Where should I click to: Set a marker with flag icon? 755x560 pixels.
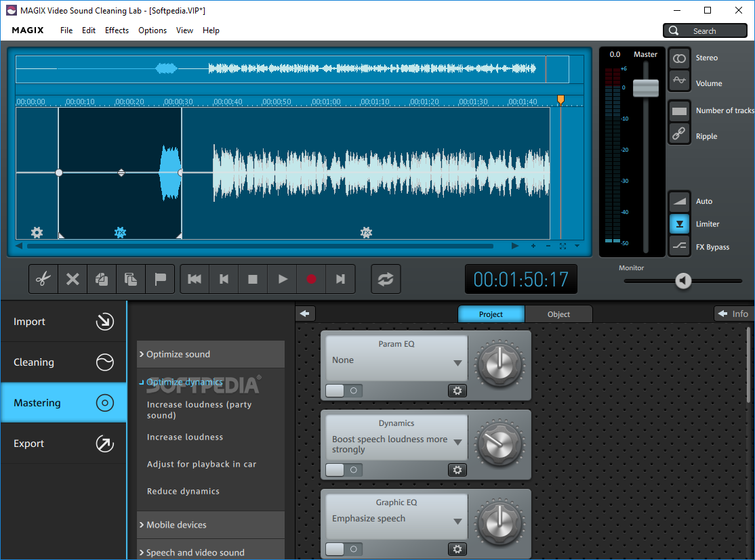click(x=160, y=279)
